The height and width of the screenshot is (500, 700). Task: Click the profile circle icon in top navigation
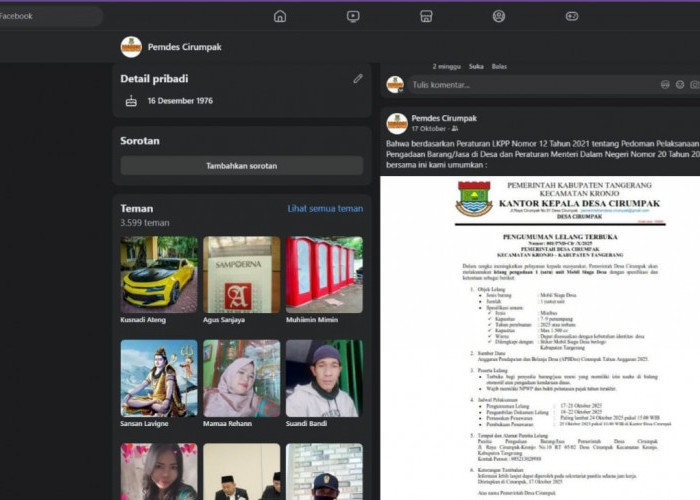coord(499,16)
